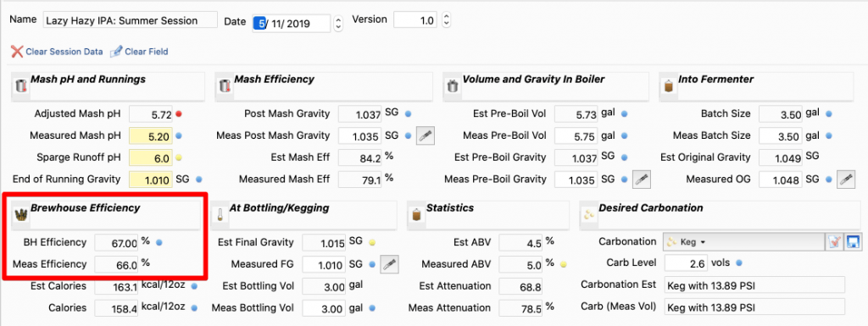The image size is (868, 326).
Task: Open the Keg carbonation dropdown
Action: click(744, 242)
